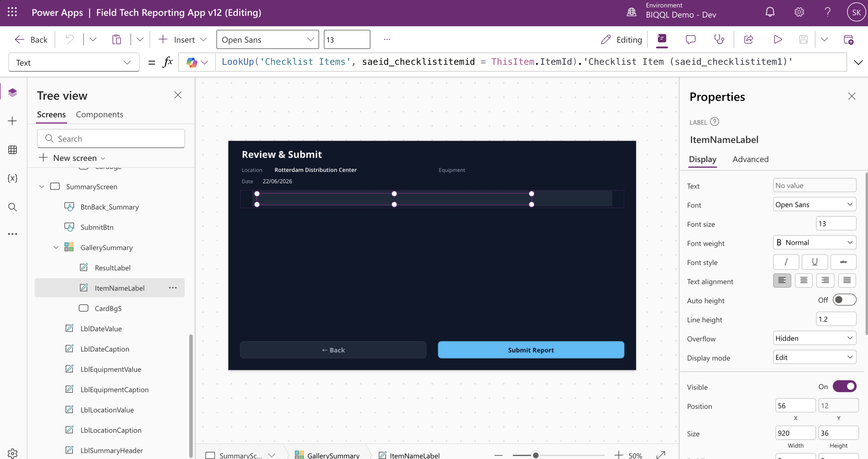This screenshot has height=459, width=868.
Task: Open the comments speech bubble icon
Action: (690, 39)
